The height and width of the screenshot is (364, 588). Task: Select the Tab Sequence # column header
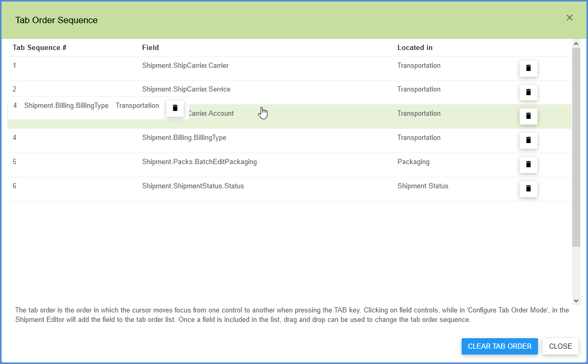click(x=39, y=47)
